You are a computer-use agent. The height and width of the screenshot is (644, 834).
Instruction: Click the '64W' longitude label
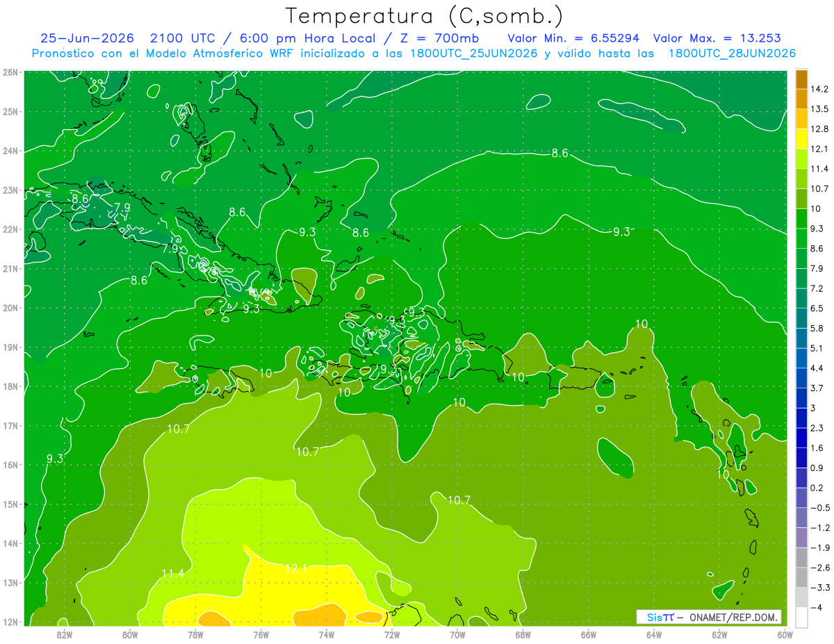(x=654, y=634)
